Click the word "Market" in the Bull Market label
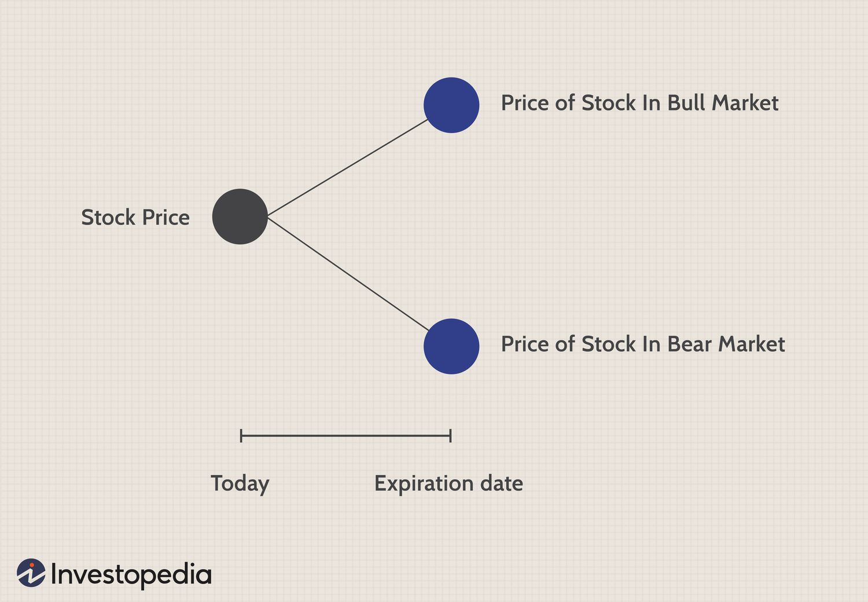868x602 pixels. point(745,103)
